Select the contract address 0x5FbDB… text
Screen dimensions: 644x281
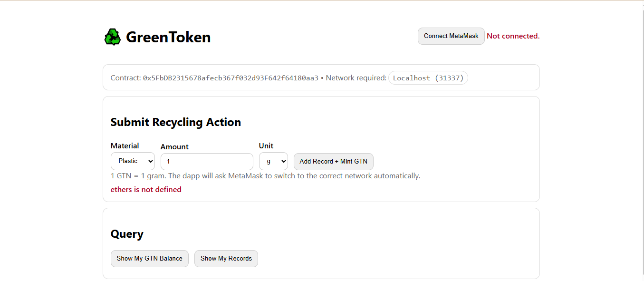231,78
